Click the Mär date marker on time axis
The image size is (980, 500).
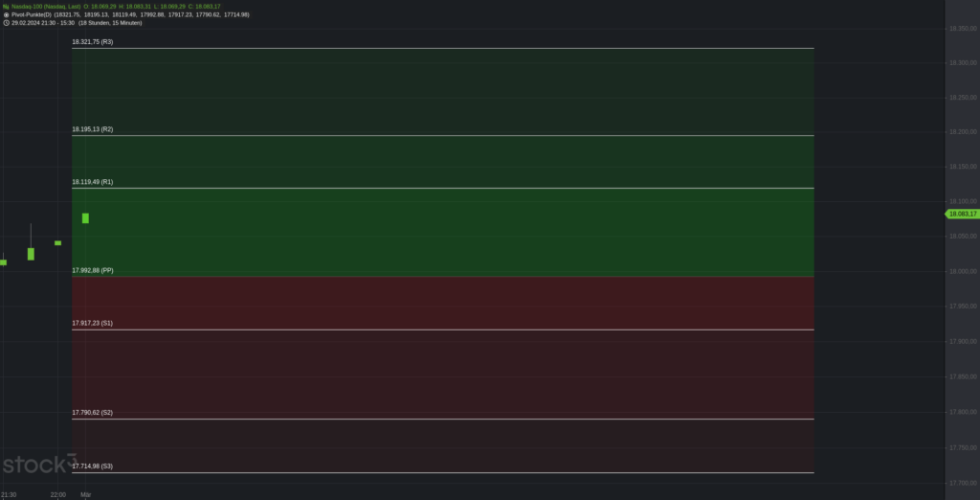coord(85,495)
